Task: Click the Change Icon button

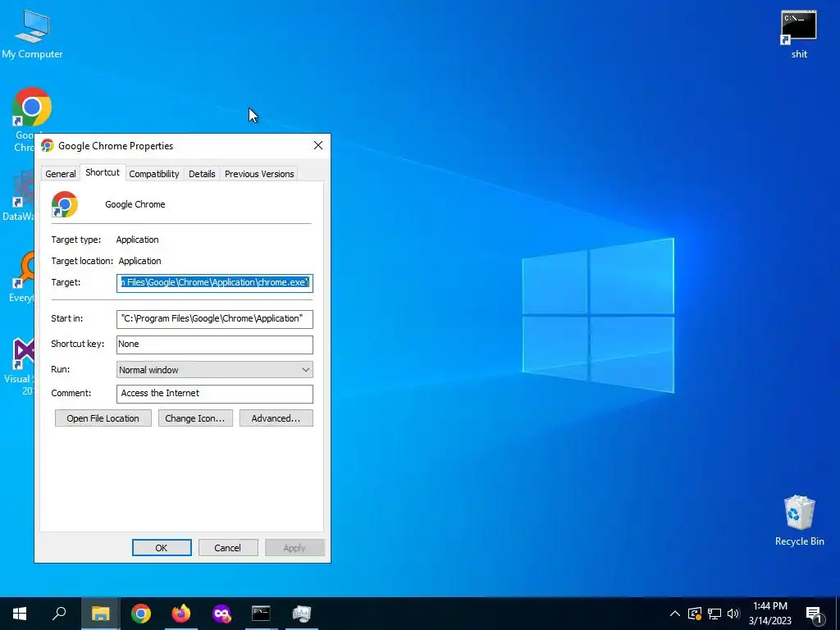Action: coord(195,418)
